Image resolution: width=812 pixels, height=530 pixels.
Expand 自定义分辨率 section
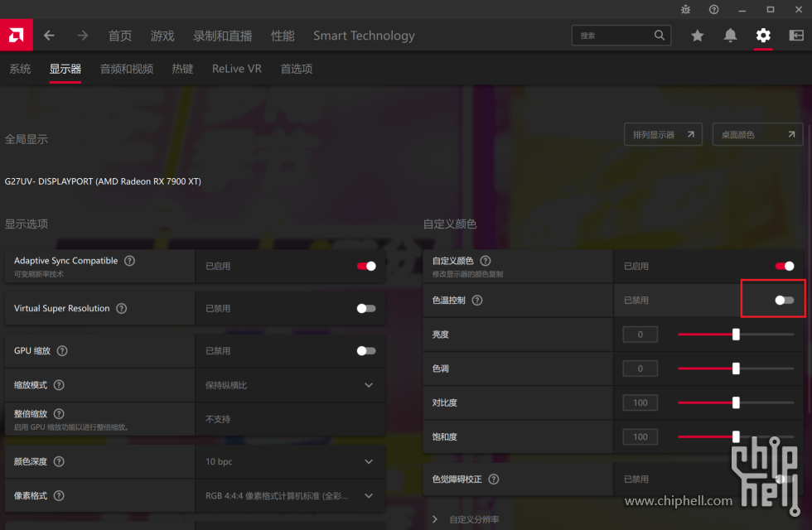tap(435, 519)
